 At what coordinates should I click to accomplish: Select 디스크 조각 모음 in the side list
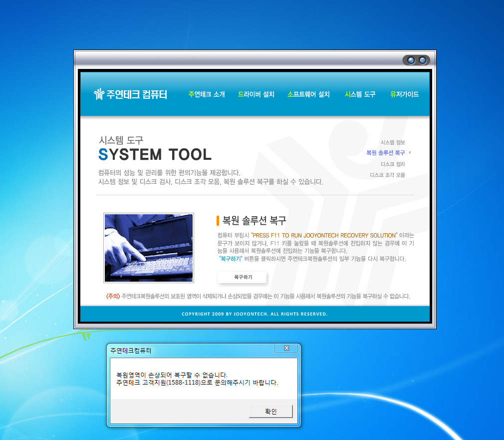click(x=387, y=175)
